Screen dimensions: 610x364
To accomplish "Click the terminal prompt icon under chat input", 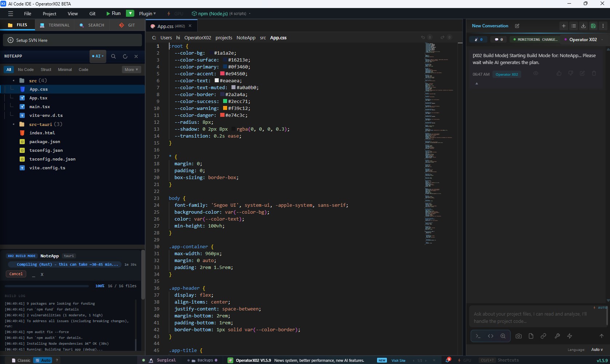I will [x=478, y=336].
